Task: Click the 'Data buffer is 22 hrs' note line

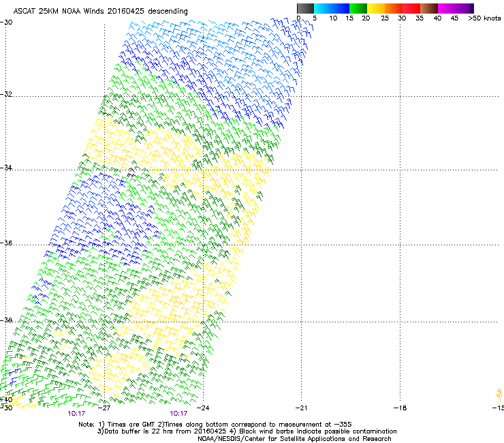Action: click(247, 431)
